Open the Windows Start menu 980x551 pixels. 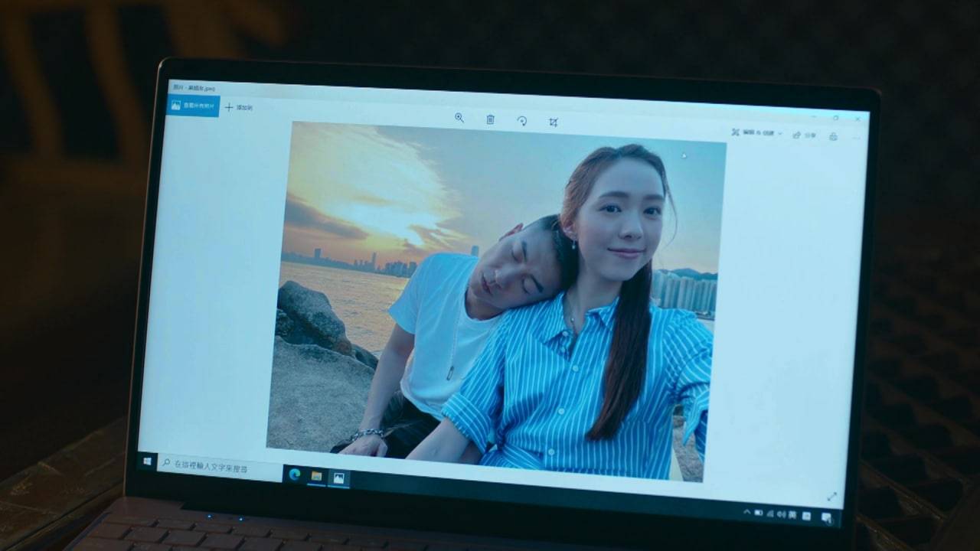click(x=145, y=461)
